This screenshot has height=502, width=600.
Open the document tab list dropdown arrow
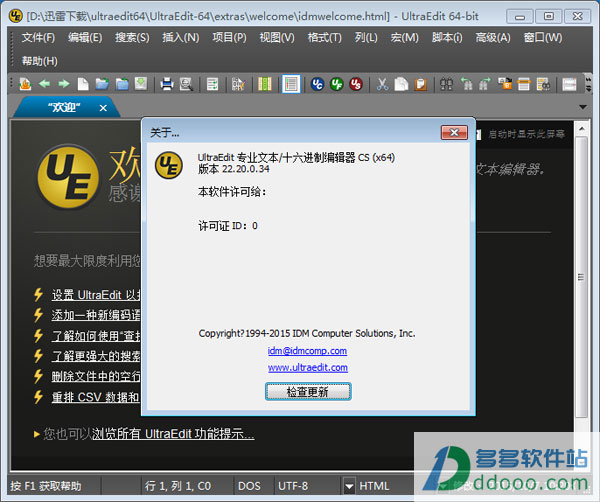pos(583,107)
